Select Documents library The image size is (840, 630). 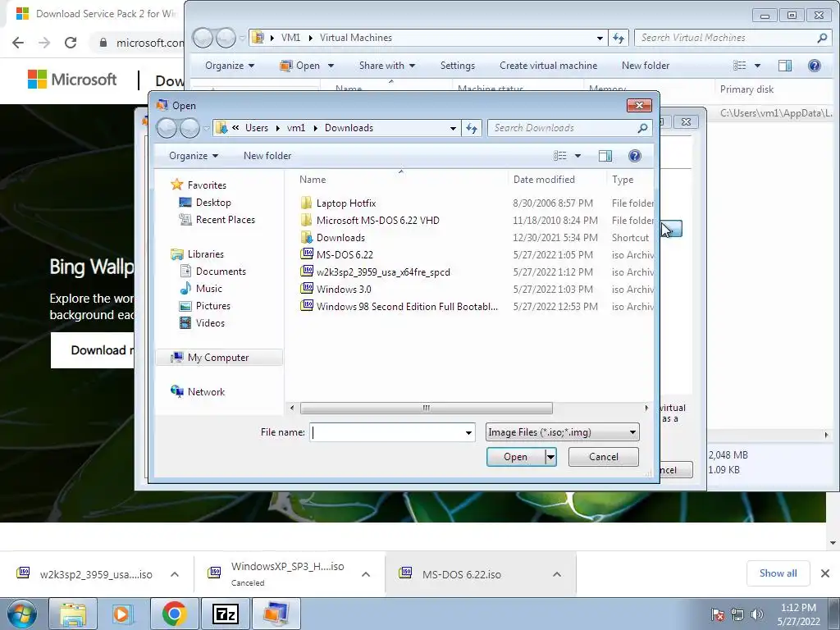(x=220, y=271)
